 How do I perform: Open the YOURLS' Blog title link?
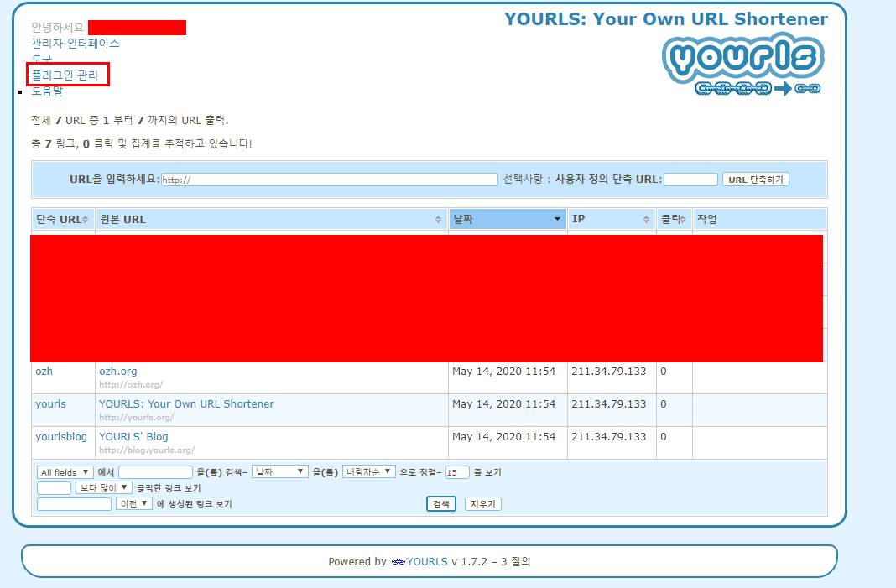[x=133, y=436]
